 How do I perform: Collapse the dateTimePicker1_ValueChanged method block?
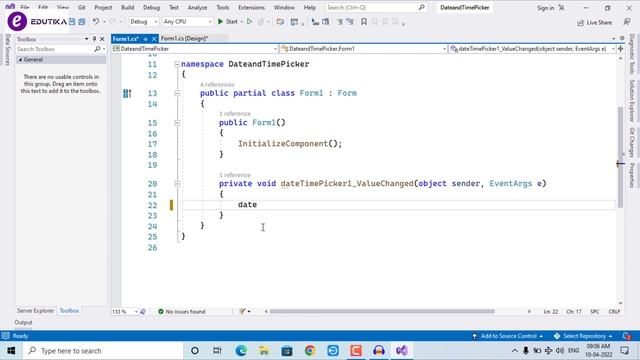pos(177,184)
